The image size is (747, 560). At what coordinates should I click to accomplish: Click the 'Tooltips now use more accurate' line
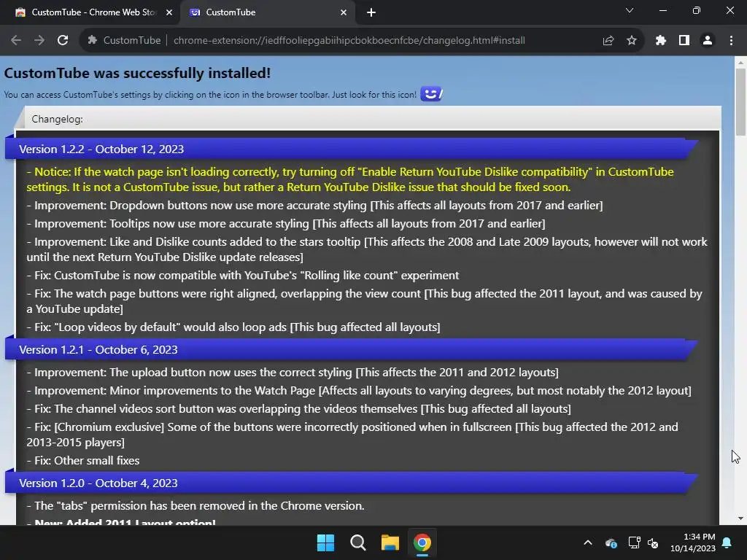(286, 223)
